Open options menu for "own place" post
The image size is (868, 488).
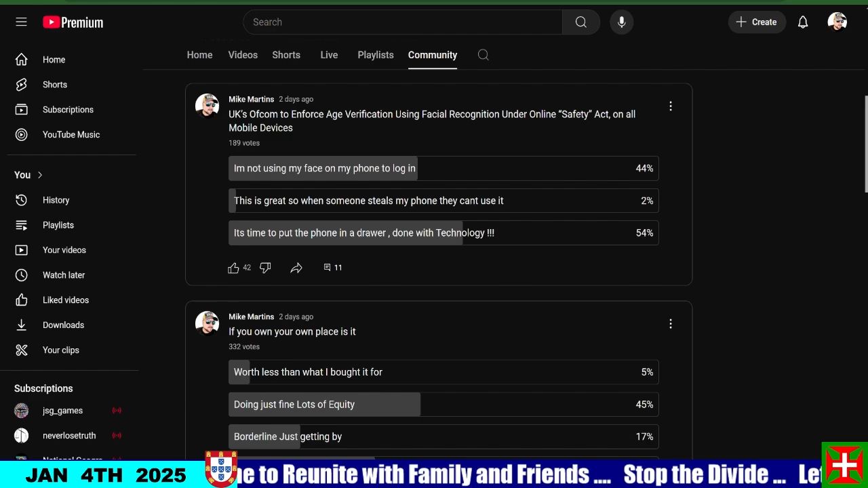click(x=671, y=324)
